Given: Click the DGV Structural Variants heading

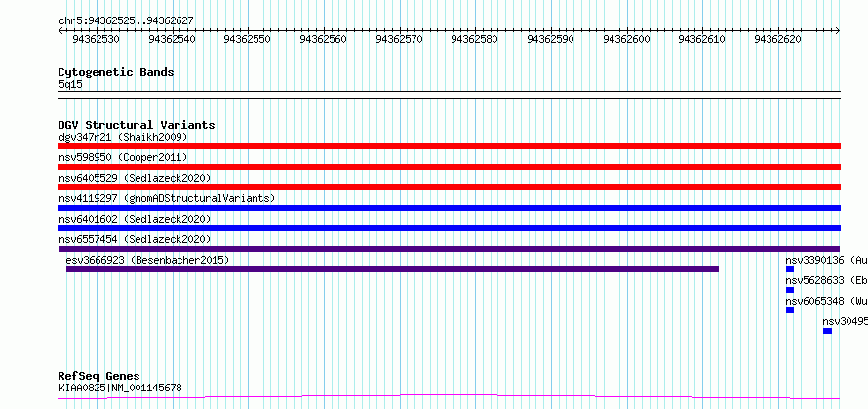Looking at the screenshot, I should coord(137,125).
